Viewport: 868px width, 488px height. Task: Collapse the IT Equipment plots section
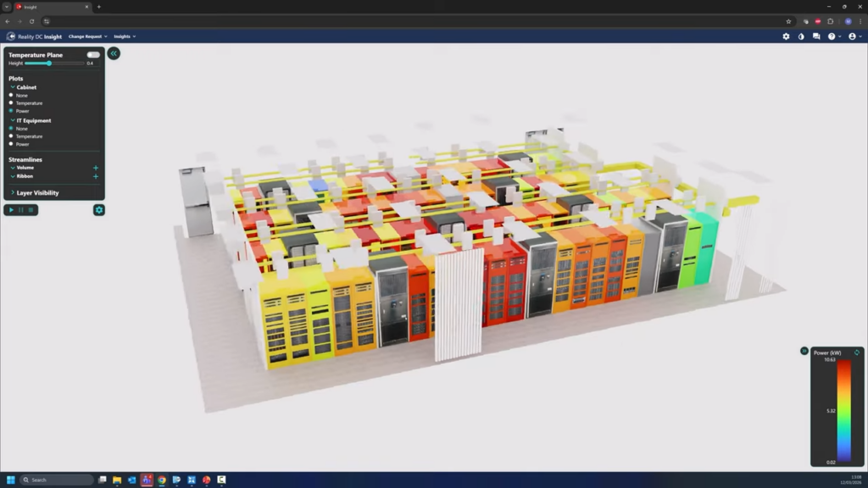point(13,120)
